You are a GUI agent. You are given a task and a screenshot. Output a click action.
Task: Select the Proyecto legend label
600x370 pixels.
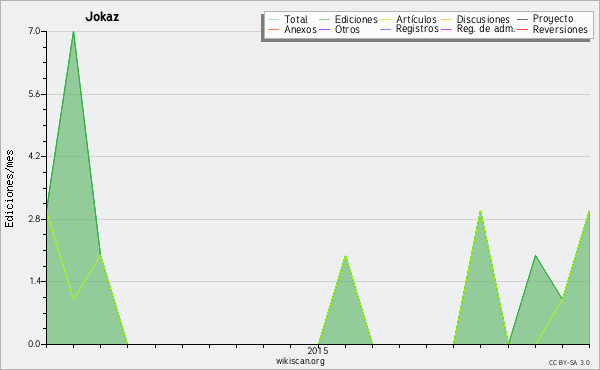[553, 19]
